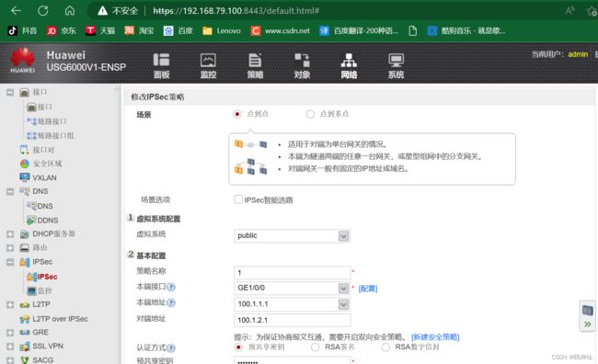598x364 pixels.
Task: Open the 策略 policy tab
Action: [255, 66]
